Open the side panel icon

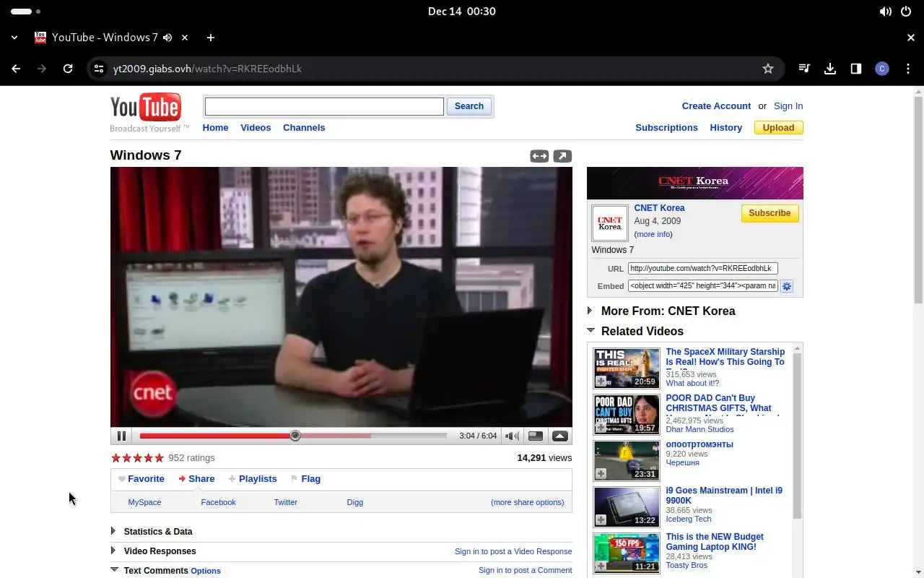click(x=856, y=69)
